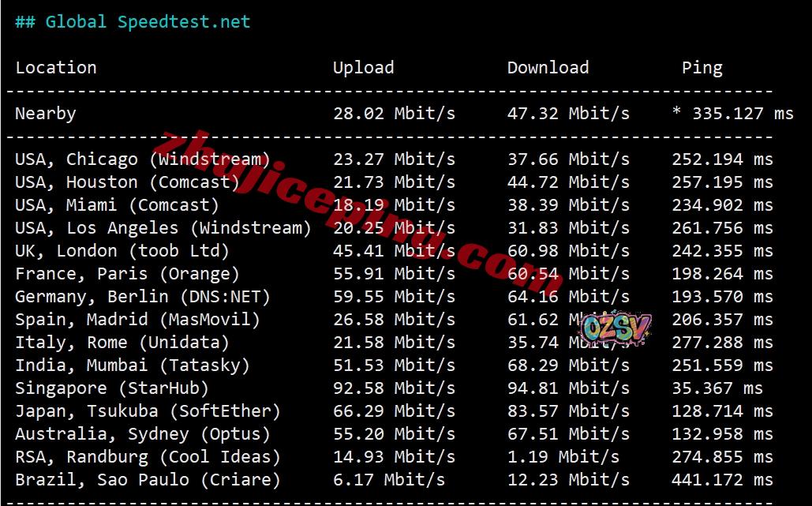Select the Global Speedtest.net heading text
The image size is (812, 506).
click(x=133, y=22)
